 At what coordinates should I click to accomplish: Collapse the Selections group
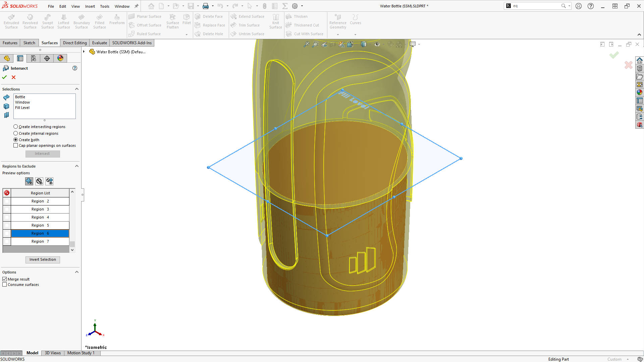pyautogui.click(x=77, y=89)
